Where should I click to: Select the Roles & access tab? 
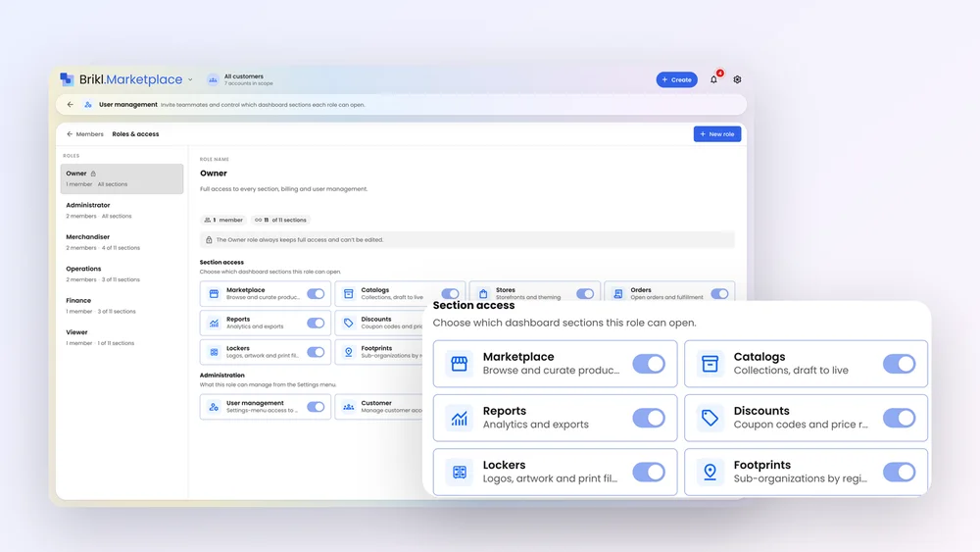tap(135, 133)
